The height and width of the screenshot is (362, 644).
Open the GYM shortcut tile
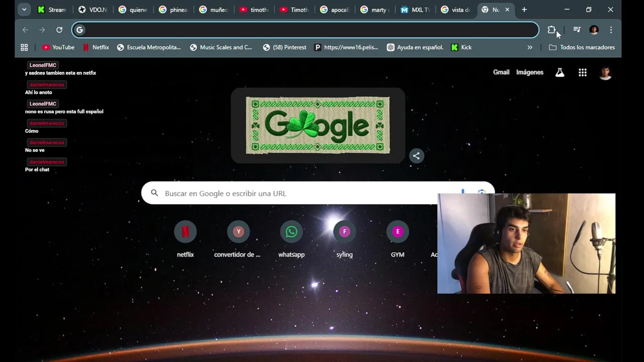pos(397,240)
